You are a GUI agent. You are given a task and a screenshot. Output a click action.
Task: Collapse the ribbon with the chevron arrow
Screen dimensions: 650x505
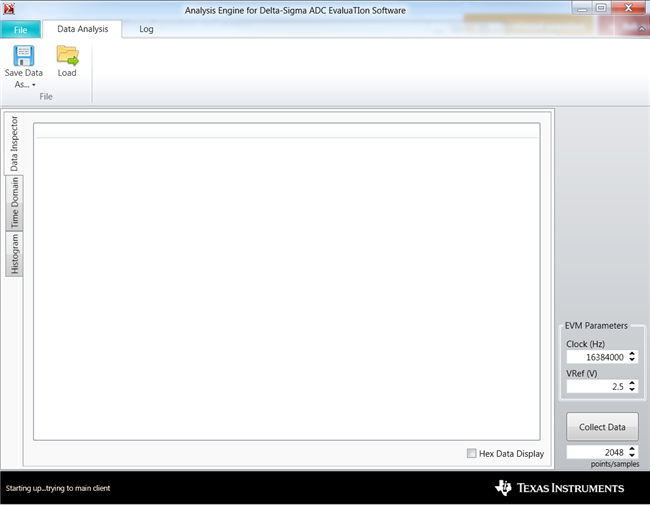(x=641, y=29)
